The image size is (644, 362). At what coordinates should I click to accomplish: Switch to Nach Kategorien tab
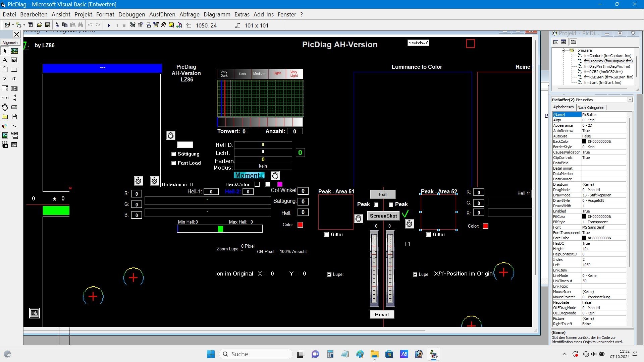click(x=591, y=108)
